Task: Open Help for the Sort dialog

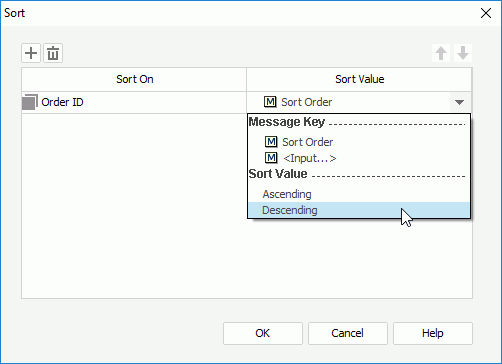Action: [x=433, y=333]
